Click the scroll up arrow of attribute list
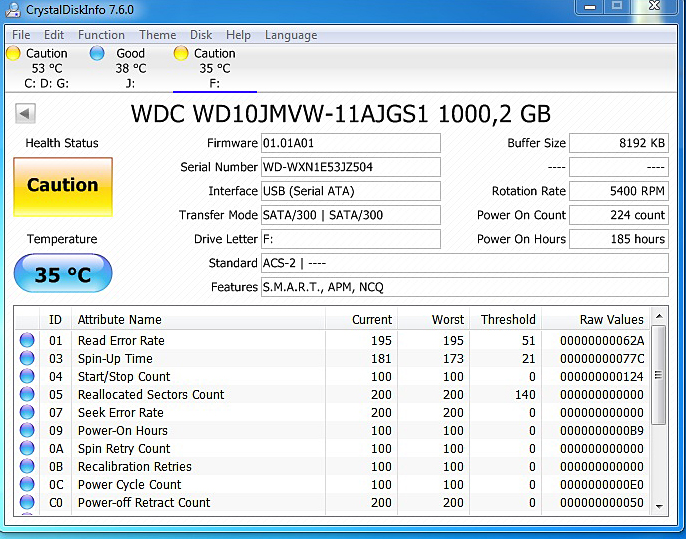This screenshot has width=686, height=539. tap(659, 316)
